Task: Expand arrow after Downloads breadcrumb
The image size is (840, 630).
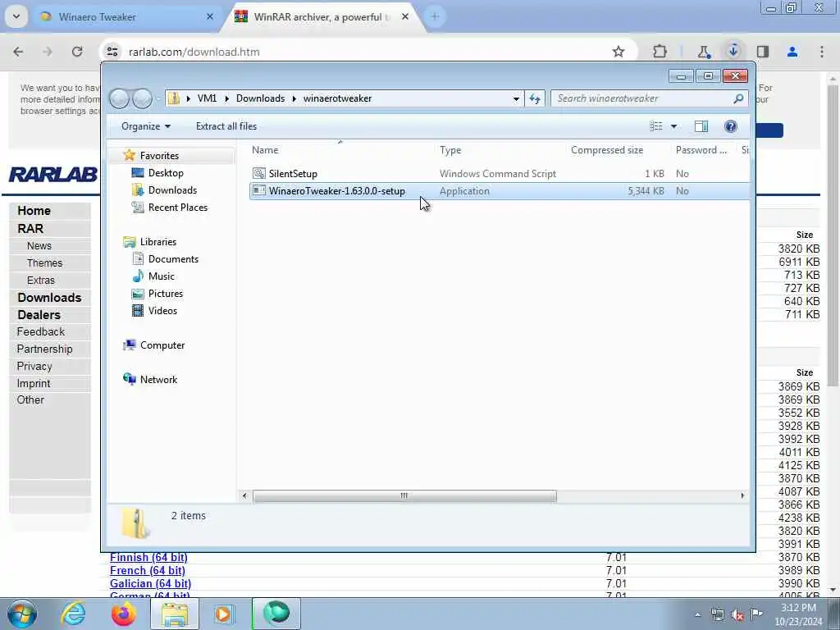Action: pos(294,98)
